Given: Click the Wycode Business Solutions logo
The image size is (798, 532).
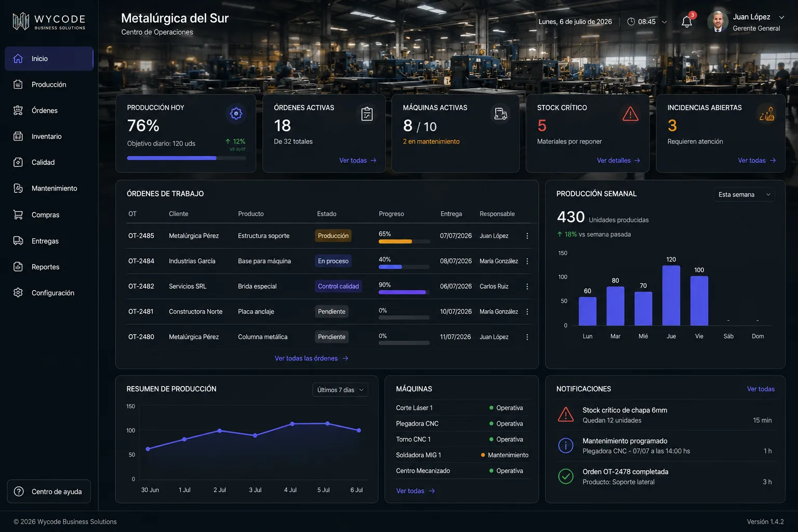Looking at the screenshot, I should (49, 21).
